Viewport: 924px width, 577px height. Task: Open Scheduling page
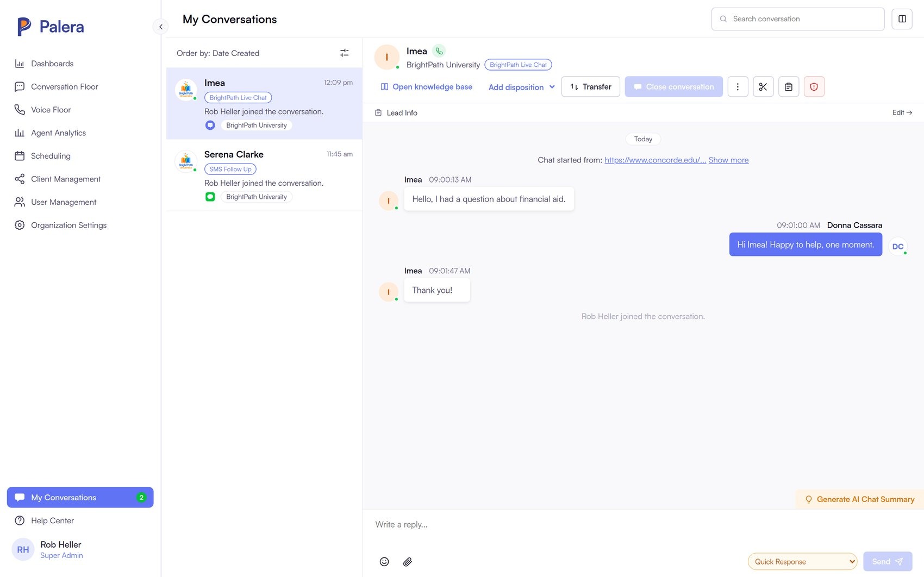coord(51,156)
